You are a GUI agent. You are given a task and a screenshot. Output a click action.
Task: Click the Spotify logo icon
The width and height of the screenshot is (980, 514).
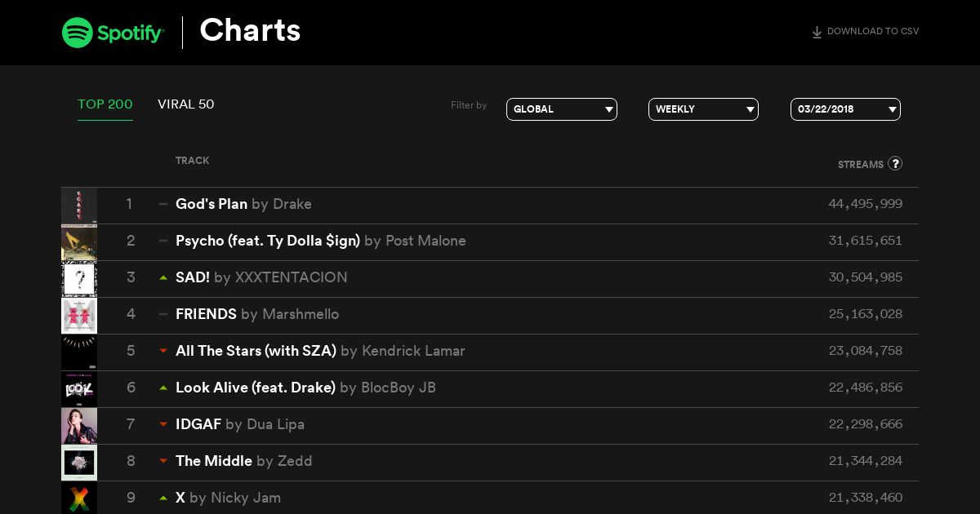[x=77, y=33]
